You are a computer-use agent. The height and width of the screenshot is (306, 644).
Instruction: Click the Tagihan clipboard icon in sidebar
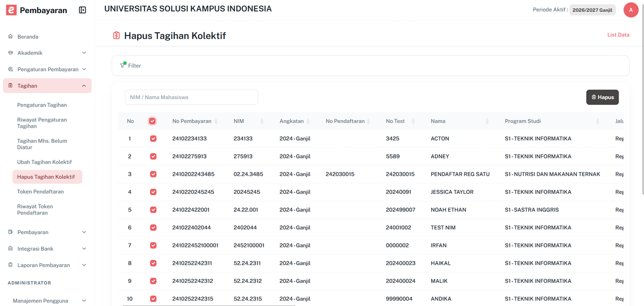[x=10, y=86]
